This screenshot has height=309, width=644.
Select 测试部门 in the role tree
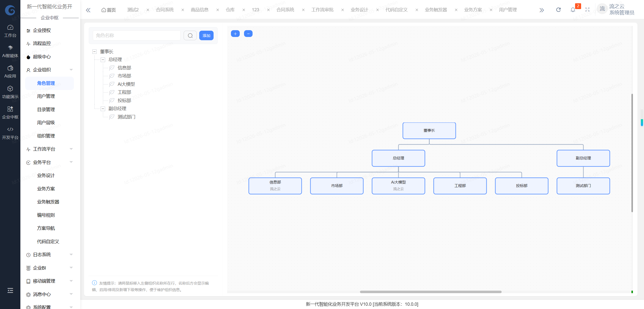tap(127, 117)
